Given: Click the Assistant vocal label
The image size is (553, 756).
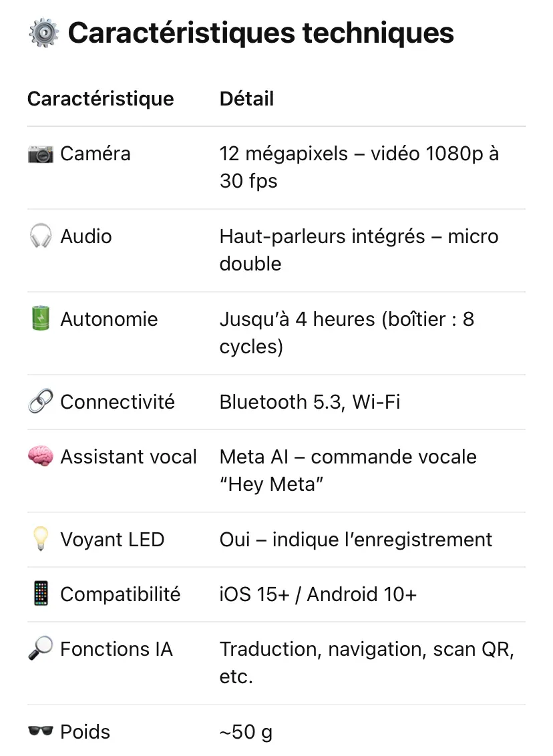Looking at the screenshot, I should coord(128,457).
